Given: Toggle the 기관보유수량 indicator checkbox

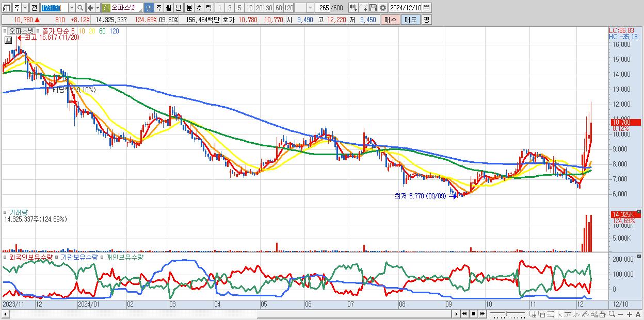Looking at the screenshot, I should [57, 256].
